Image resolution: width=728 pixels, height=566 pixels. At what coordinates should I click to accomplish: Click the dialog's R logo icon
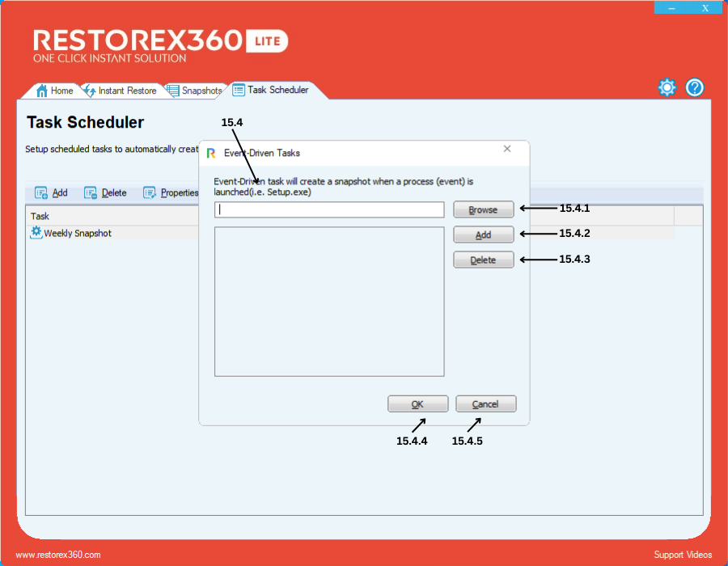(x=212, y=152)
